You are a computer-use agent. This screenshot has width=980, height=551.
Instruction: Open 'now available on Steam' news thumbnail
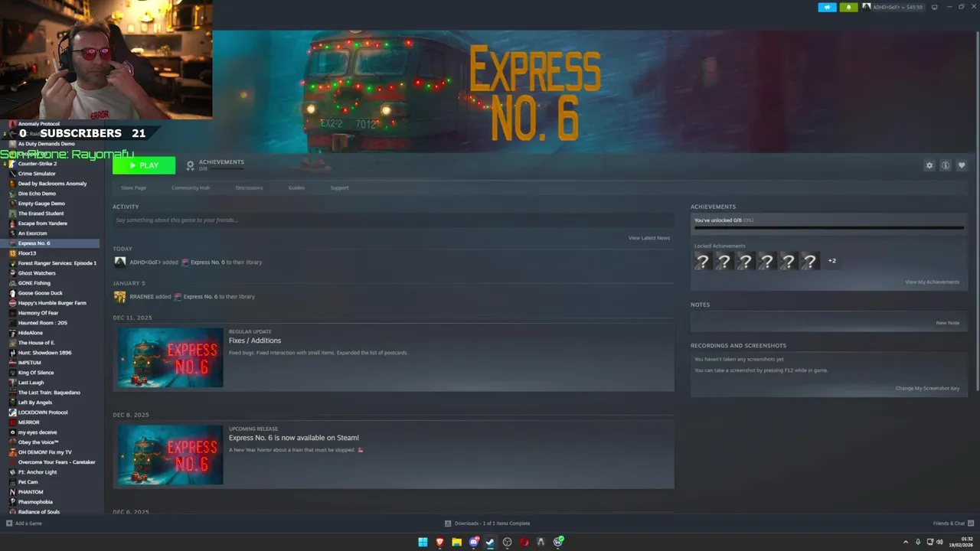coord(170,455)
